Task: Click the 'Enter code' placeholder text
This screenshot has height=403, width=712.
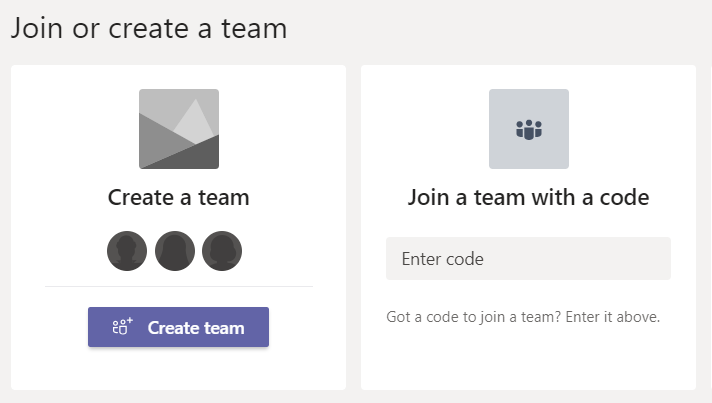Action: [x=443, y=259]
